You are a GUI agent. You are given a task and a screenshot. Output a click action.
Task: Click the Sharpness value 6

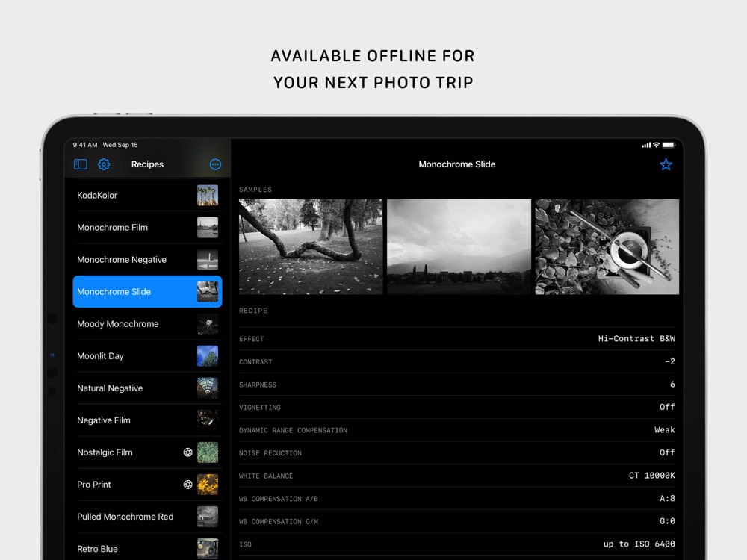[672, 385]
